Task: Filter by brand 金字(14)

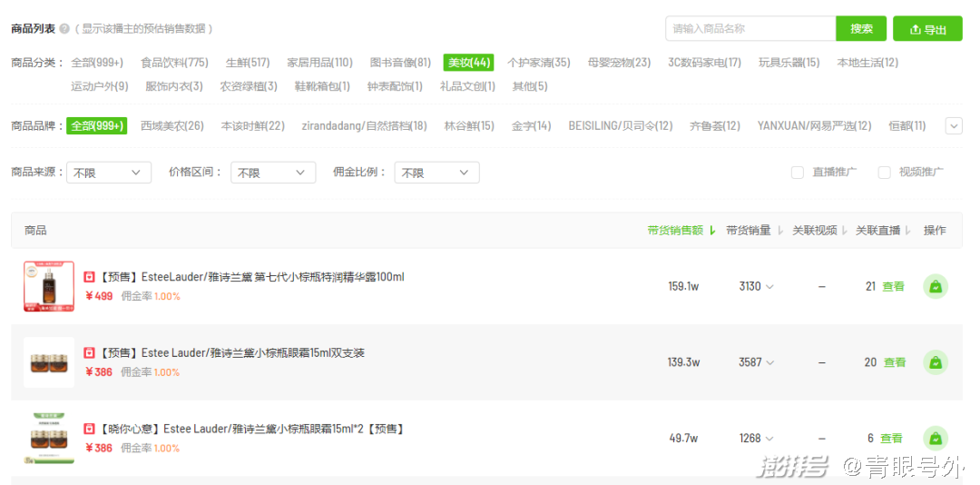Action: point(531,125)
